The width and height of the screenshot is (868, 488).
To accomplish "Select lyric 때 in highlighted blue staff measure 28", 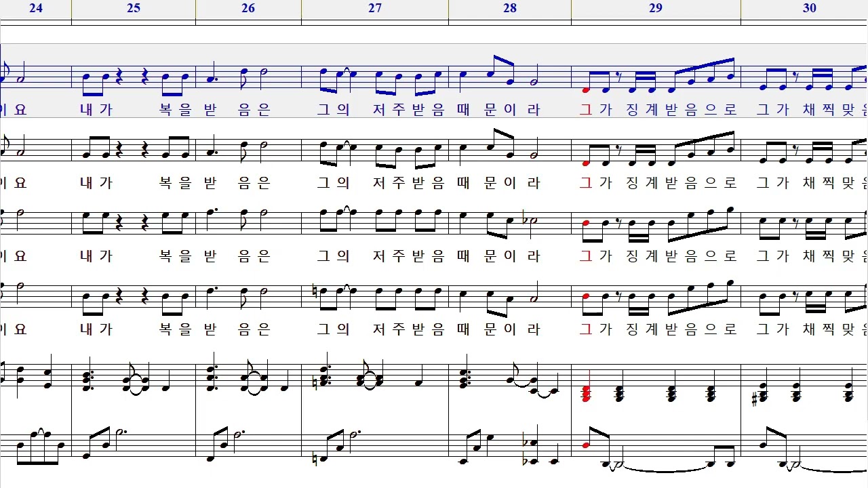I will click(x=464, y=110).
